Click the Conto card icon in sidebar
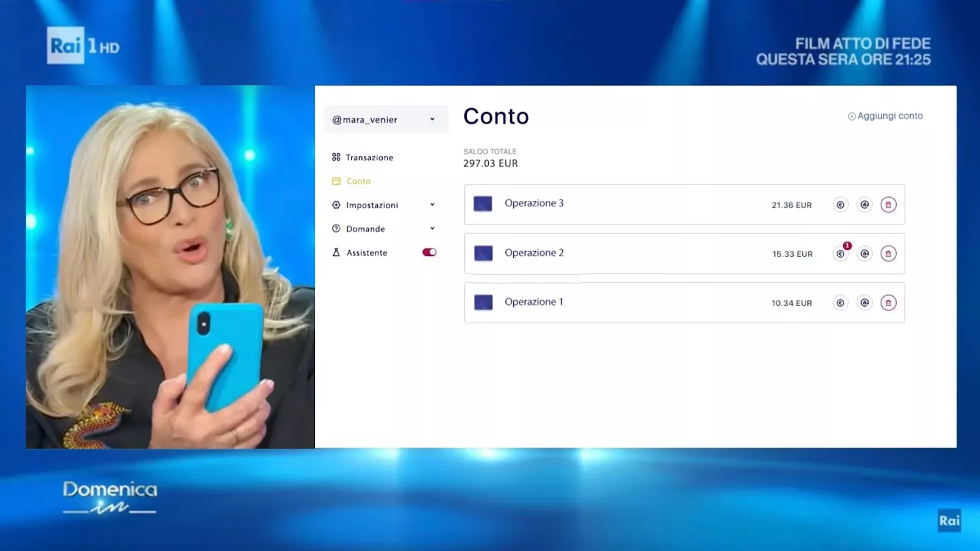Viewport: 980px width, 551px height. click(x=336, y=181)
